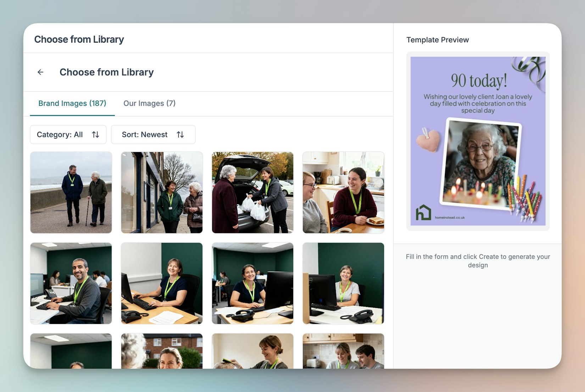Select the partially visible brick houses photo
This screenshot has height=392, width=585.
[x=162, y=351]
